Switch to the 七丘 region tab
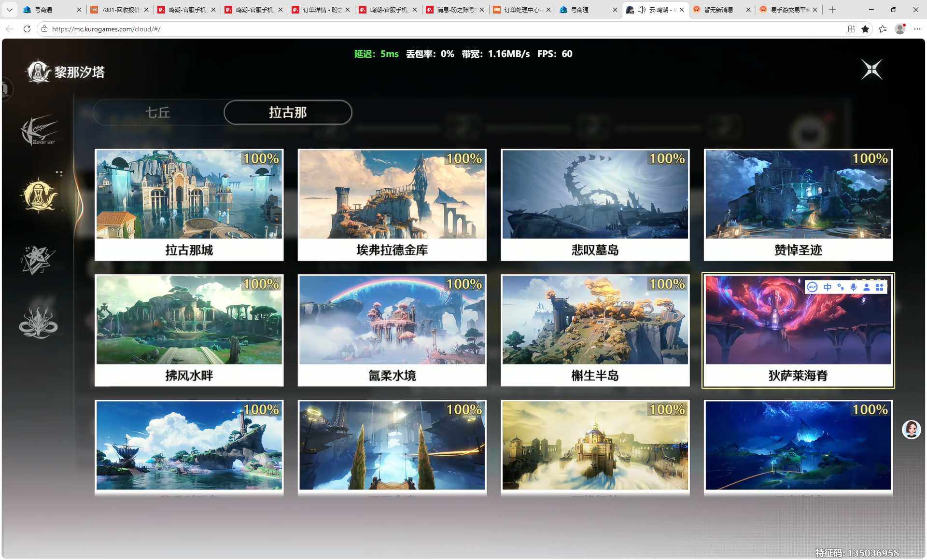927x560 pixels. 158,112
